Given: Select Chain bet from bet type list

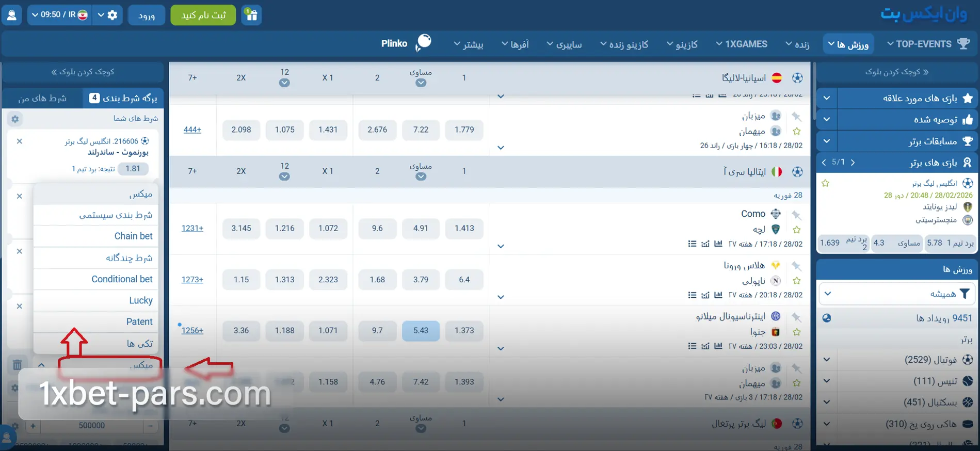Looking at the screenshot, I should 133,236.
